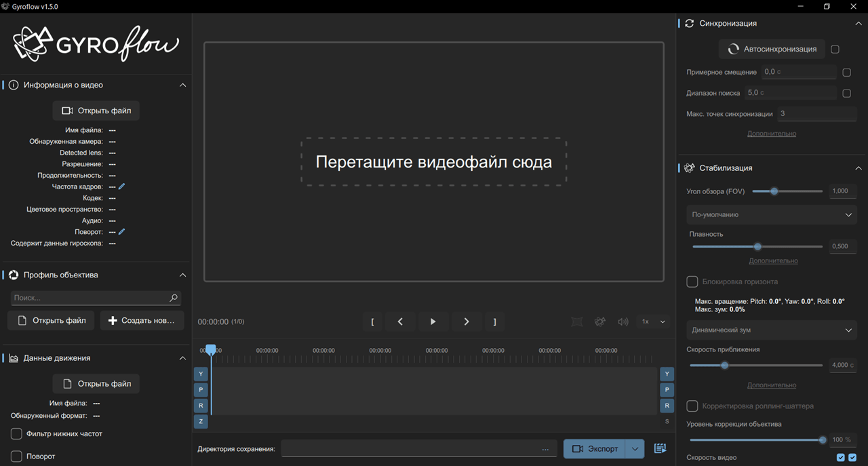
Task: Click the info icon beside Информация о видео
Action: pyautogui.click(x=14, y=85)
